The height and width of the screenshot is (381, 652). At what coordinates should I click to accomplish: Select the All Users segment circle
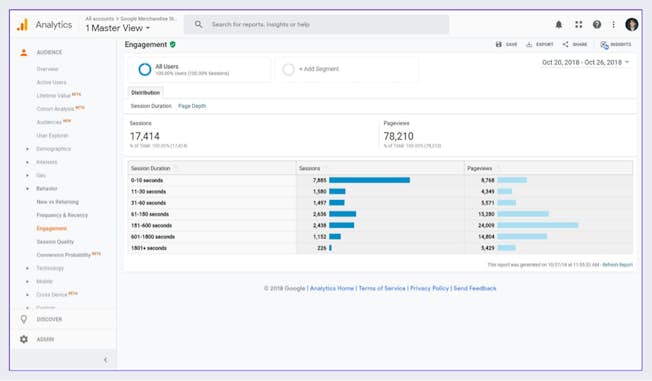click(145, 69)
